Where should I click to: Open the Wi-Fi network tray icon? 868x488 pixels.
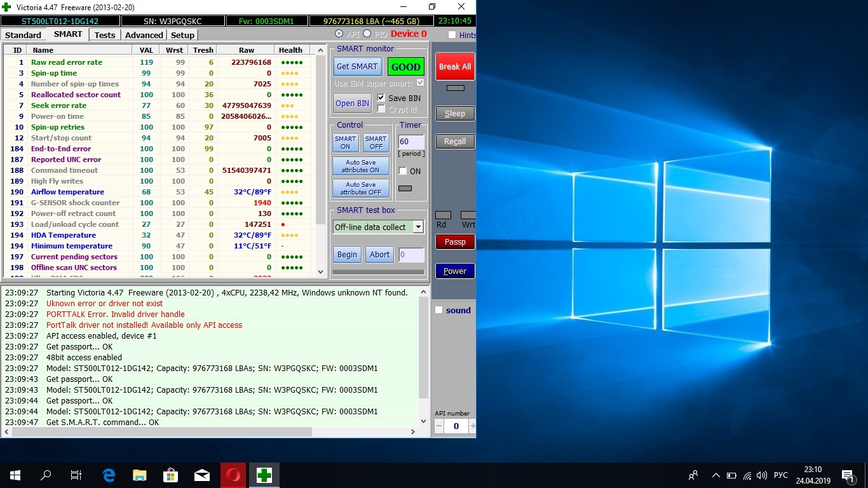[x=747, y=475]
